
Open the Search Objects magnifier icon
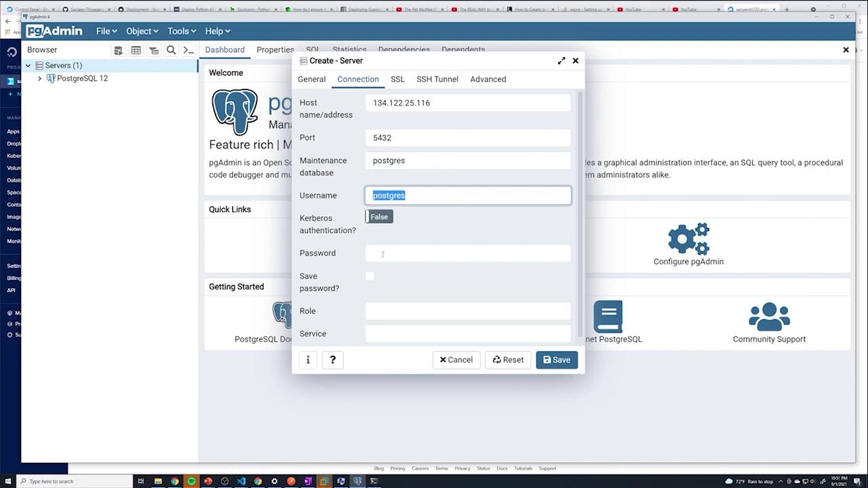(172, 50)
